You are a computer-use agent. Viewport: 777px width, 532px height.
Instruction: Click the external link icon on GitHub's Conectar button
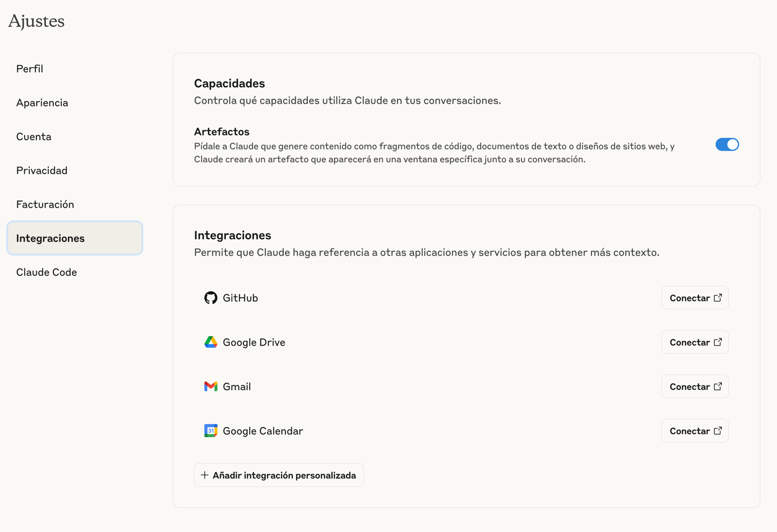tap(717, 298)
